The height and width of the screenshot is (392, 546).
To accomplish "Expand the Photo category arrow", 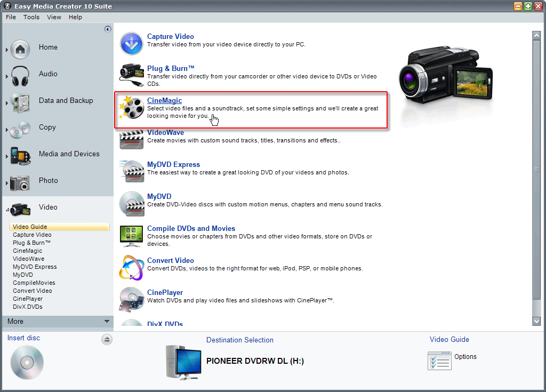I will point(6,183).
